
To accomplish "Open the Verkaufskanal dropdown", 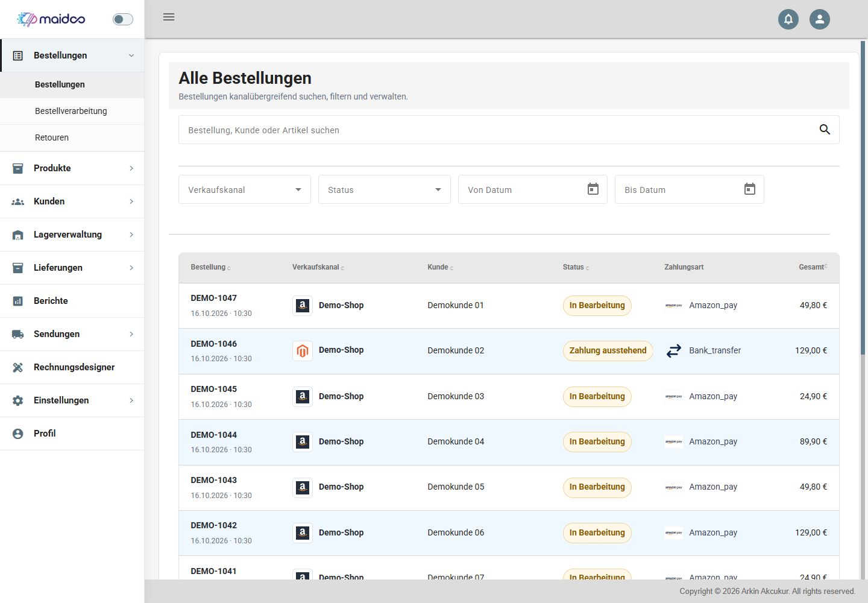I will 245,189.
